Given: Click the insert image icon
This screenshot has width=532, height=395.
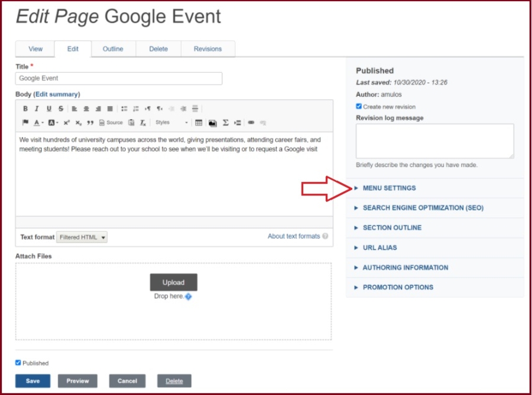Looking at the screenshot, I should click(x=212, y=123).
